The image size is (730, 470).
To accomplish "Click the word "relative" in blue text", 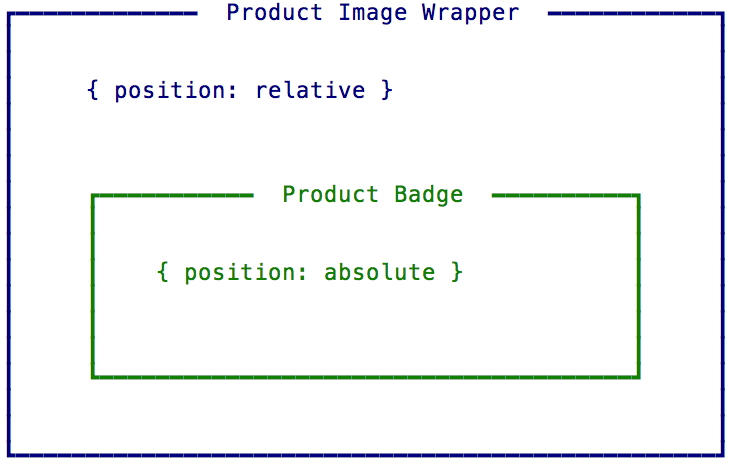I will pos(310,90).
